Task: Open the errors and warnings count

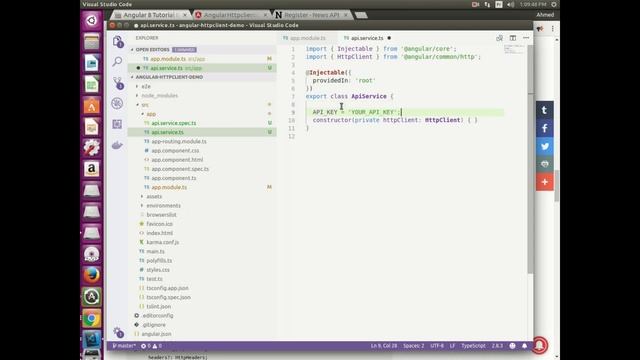Action: 151,346
